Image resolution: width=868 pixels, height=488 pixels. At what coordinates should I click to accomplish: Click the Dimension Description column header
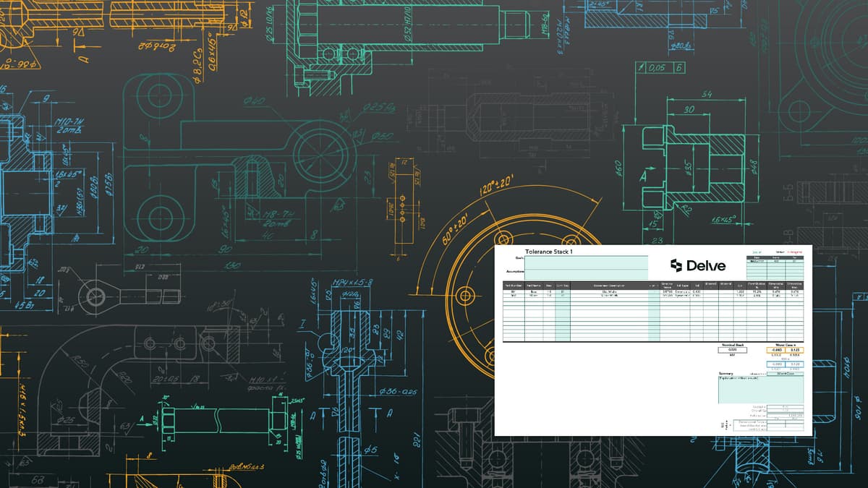607,284
